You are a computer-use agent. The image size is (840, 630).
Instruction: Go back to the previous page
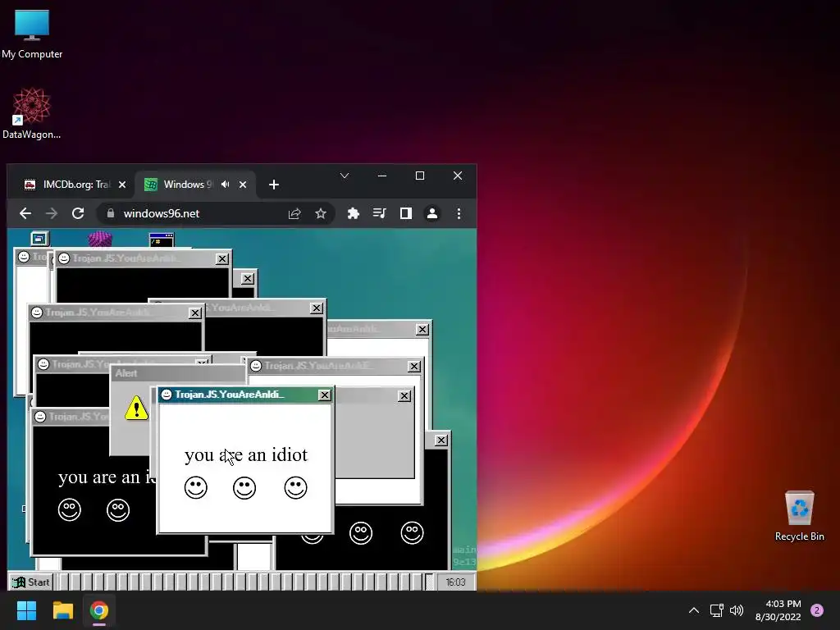pos(25,213)
